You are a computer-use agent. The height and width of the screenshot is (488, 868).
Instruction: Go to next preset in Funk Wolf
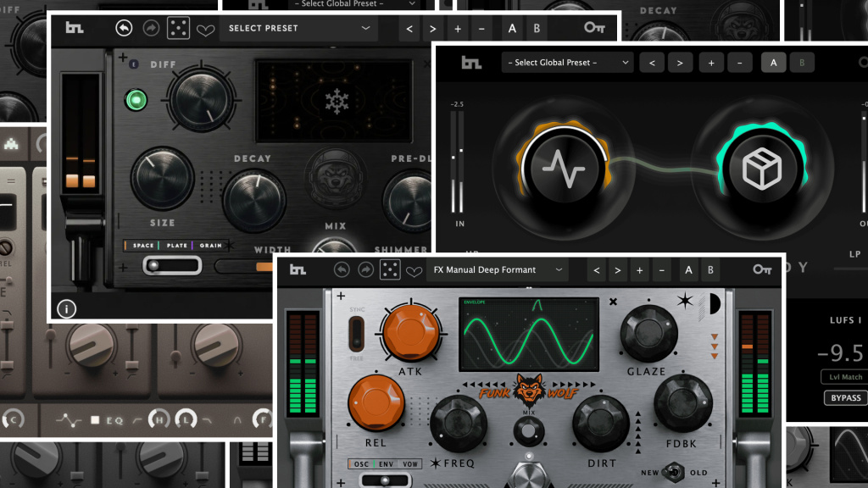coord(617,270)
